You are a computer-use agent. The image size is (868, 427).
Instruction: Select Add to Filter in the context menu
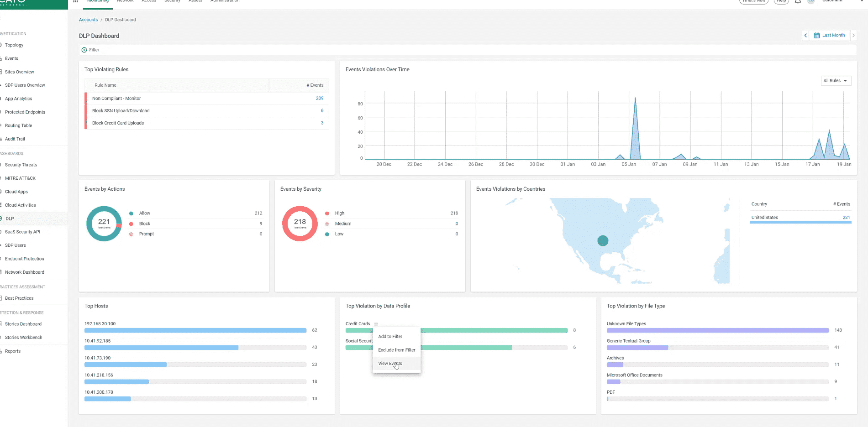pos(390,336)
